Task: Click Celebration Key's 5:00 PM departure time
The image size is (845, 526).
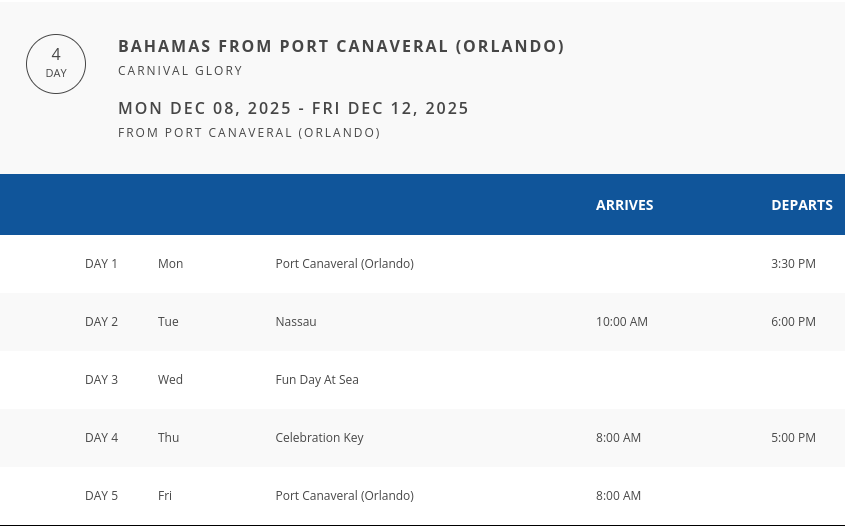Action: 793,438
